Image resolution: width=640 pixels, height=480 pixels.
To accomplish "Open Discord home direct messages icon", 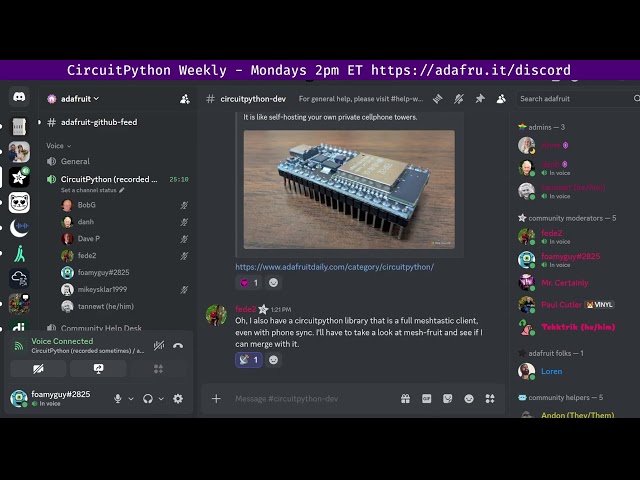I will coord(19,97).
